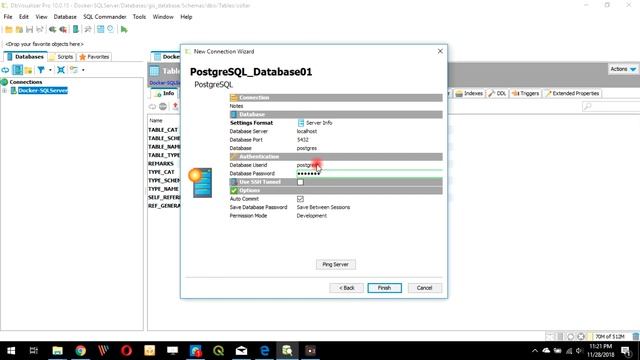Open the Database menu

(x=65, y=17)
